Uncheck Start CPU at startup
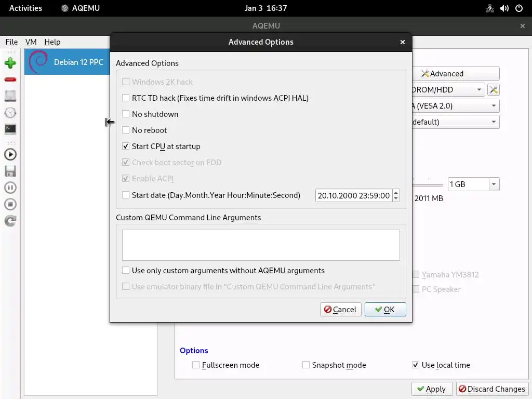This screenshot has height=399, width=532. [x=126, y=146]
